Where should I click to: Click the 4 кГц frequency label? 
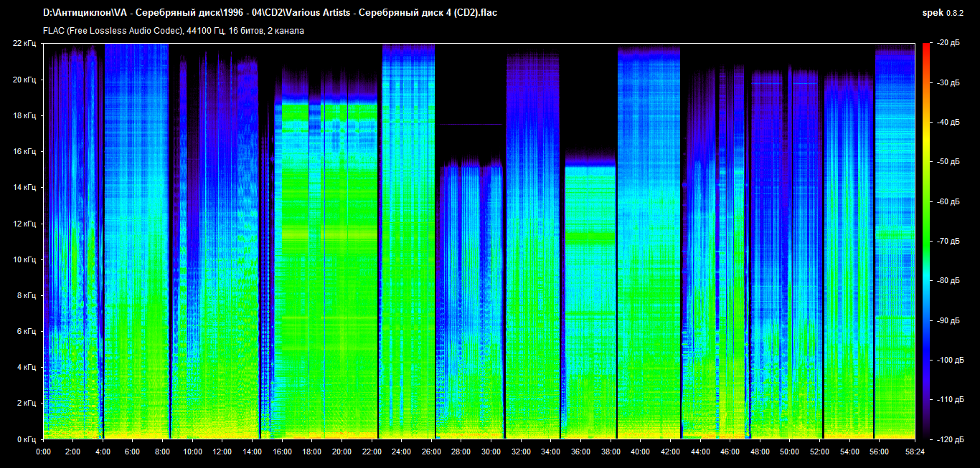(x=27, y=367)
